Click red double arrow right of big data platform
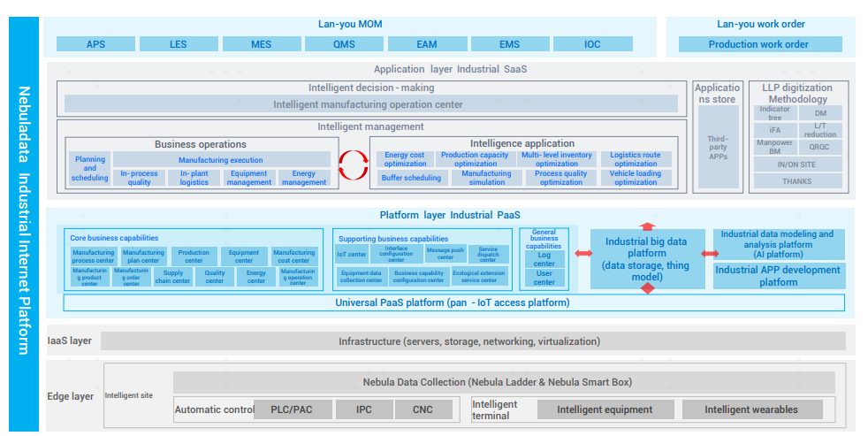868x436 pixels. [x=711, y=254]
